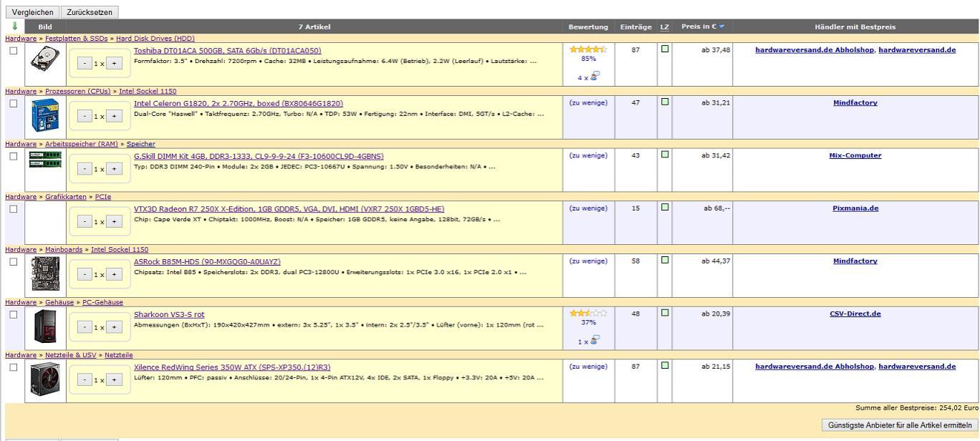Click star rating of Toshiba DT01ACA
980x441 pixels.
588,49
